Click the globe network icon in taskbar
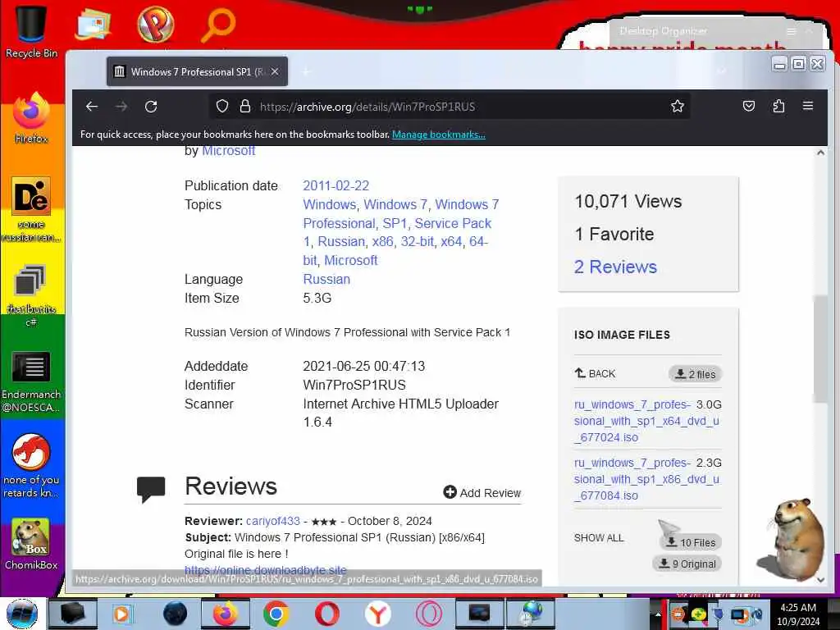This screenshot has height=630, width=840. coord(531,614)
